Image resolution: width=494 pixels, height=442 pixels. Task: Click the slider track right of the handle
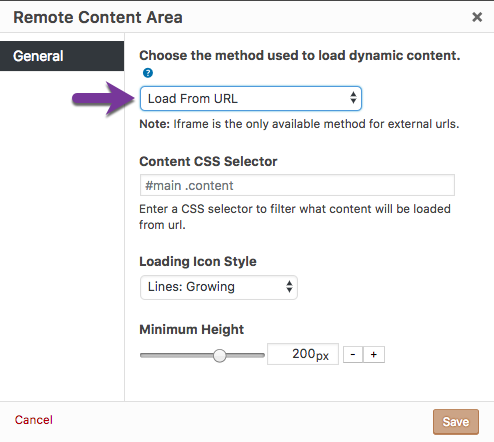(x=246, y=355)
